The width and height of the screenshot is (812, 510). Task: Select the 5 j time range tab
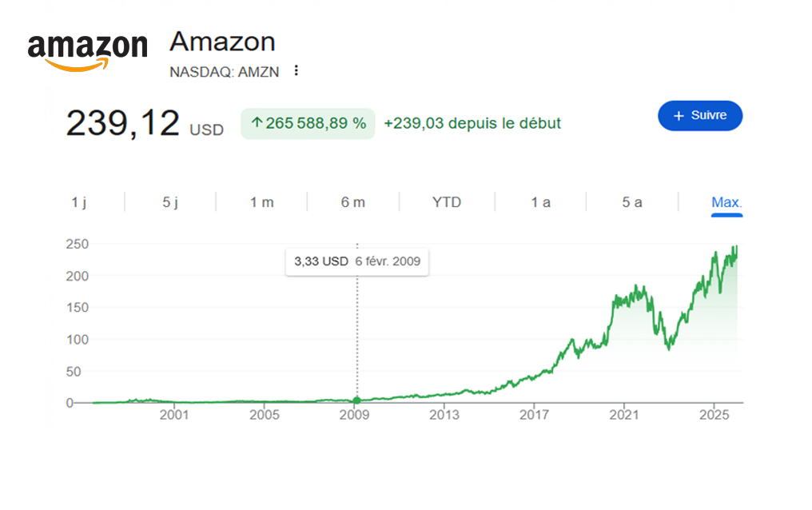tap(170, 202)
